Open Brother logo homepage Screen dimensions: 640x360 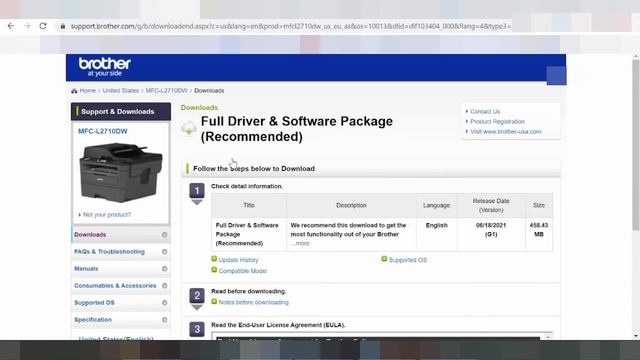tap(104, 67)
